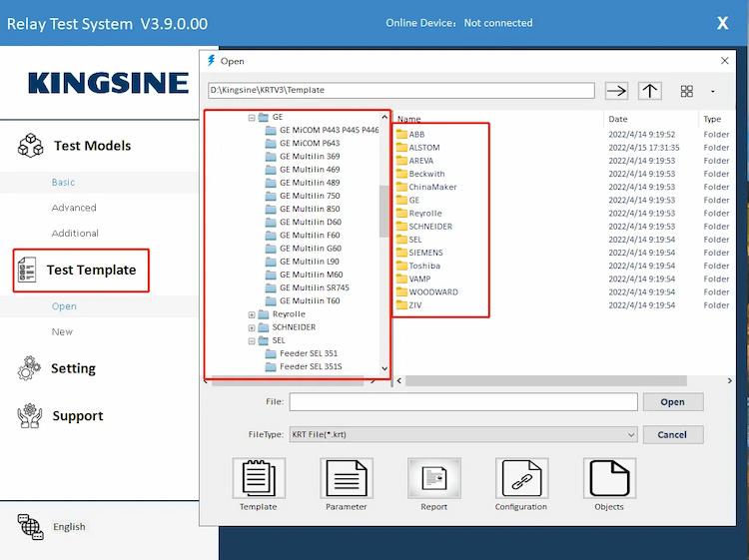Click the Support hands icon

(x=30, y=415)
